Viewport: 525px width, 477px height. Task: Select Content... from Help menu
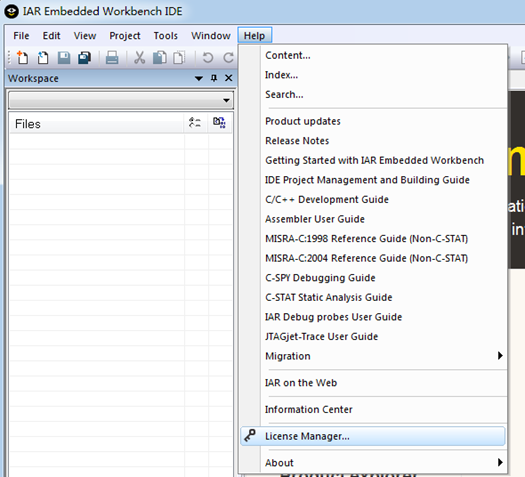pyautogui.click(x=373, y=55)
